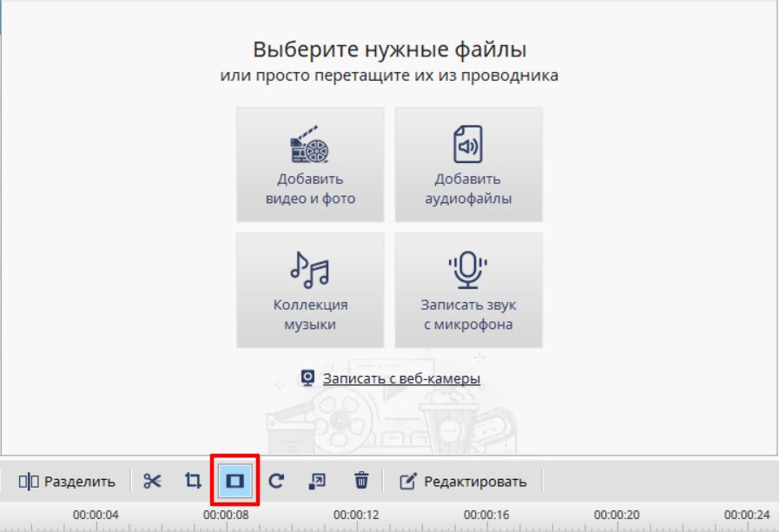779x532 pixels.
Task: Click the 00:00:12 mark on timeline ruler
Action: point(356,516)
